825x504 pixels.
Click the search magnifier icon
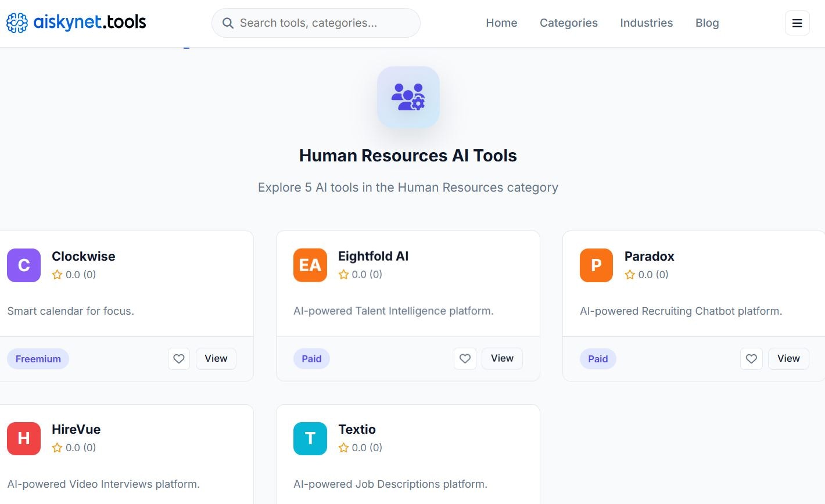[228, 23]
